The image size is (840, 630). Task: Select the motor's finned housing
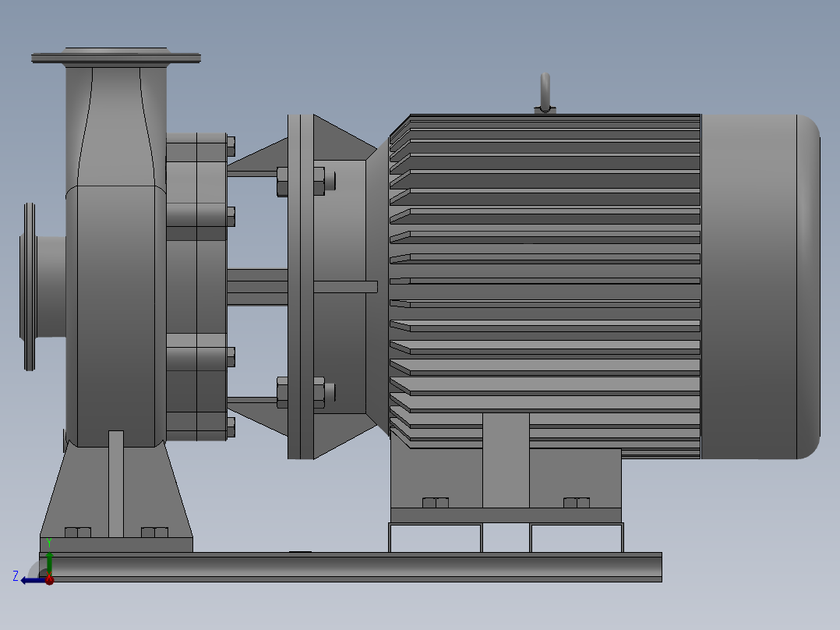[545, 286]
